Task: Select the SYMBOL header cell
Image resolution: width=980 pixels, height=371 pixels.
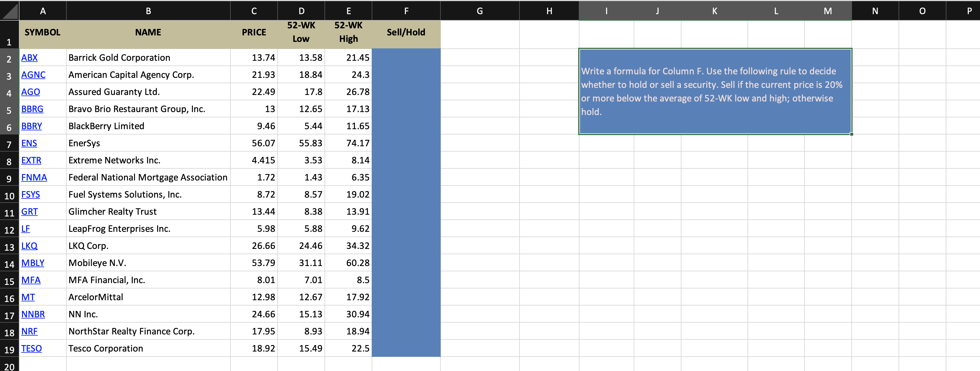Action: click(x=42, y=34)
